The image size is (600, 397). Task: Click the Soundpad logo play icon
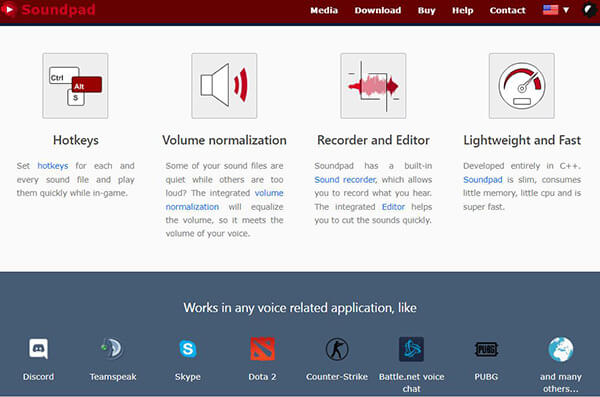click(x=8, y=9)
